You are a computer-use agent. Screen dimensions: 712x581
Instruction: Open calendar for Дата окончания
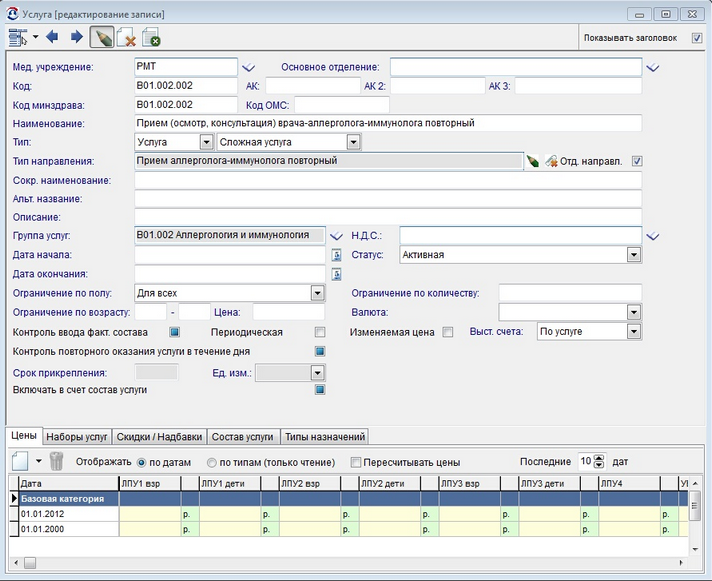[x=336, y=274]
